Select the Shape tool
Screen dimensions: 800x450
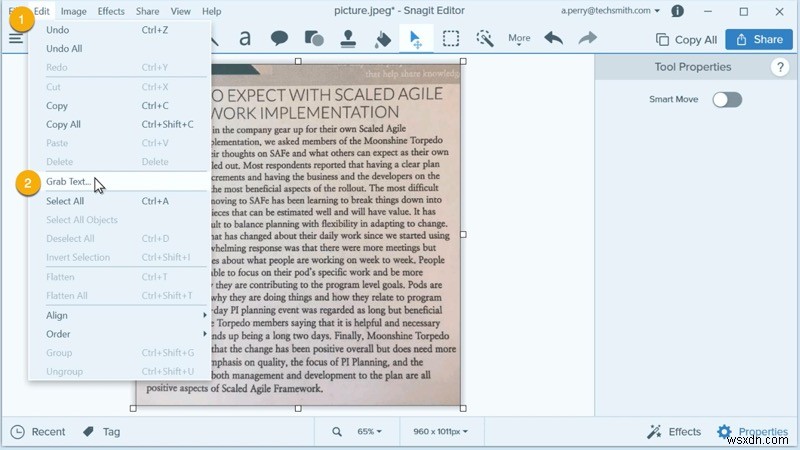coord(314,38)
